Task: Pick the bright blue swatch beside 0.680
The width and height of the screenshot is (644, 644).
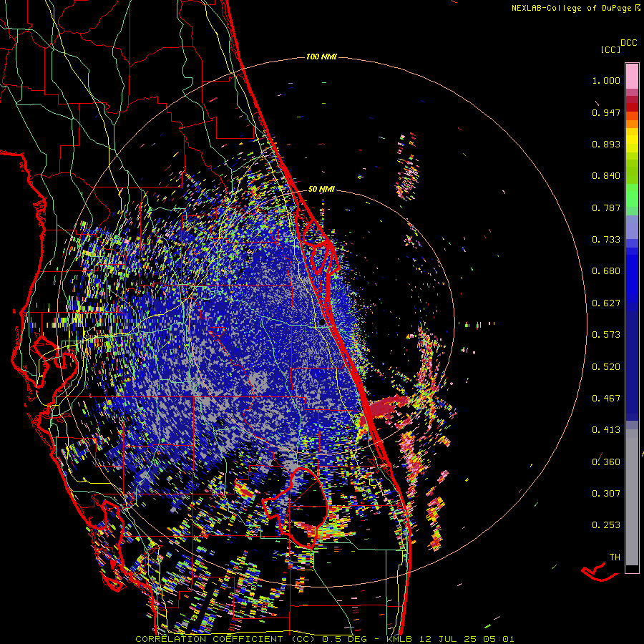Action: pyautogui.click(x=632, y=275)
